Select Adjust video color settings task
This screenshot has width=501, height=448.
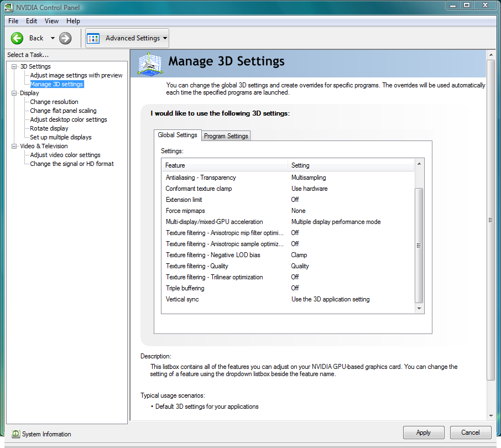tap(65, 155)
